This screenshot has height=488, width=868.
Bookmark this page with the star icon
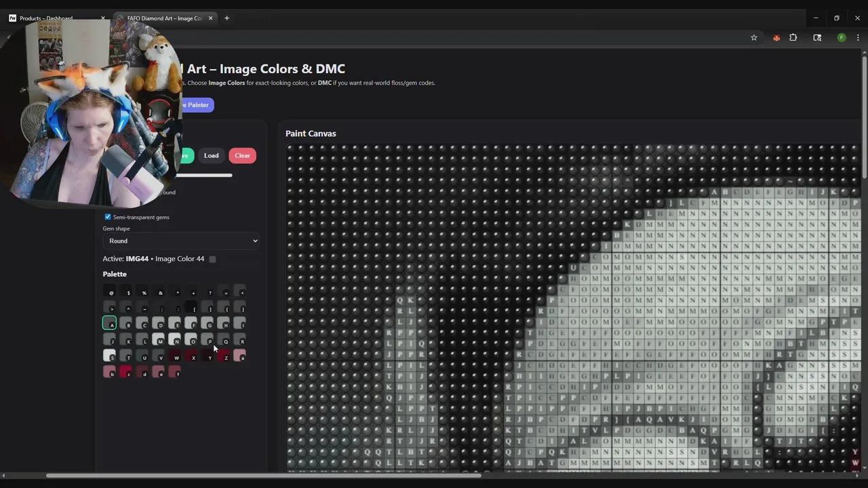point(753,38)
